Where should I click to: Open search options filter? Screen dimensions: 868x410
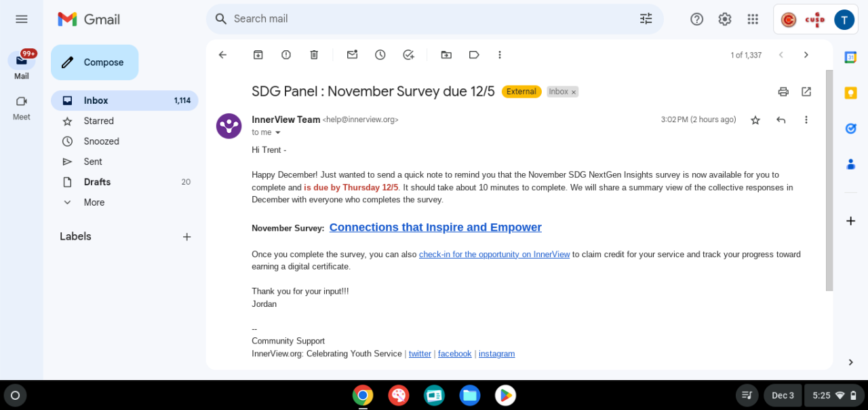coord(646,19)
